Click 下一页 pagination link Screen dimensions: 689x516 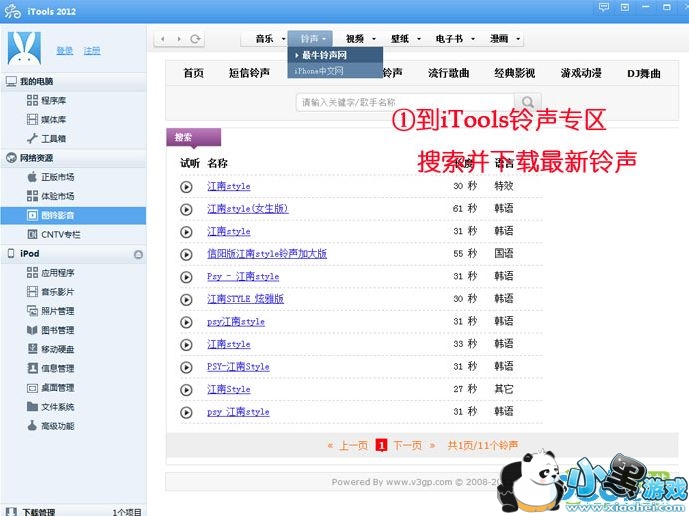[407, 446]
